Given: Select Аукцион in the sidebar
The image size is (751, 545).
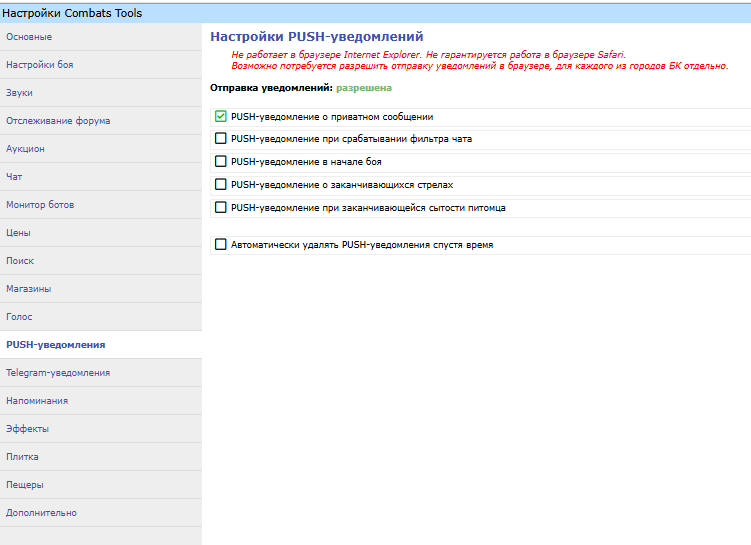Looking at the screenshot, I should tap(26, 149).
